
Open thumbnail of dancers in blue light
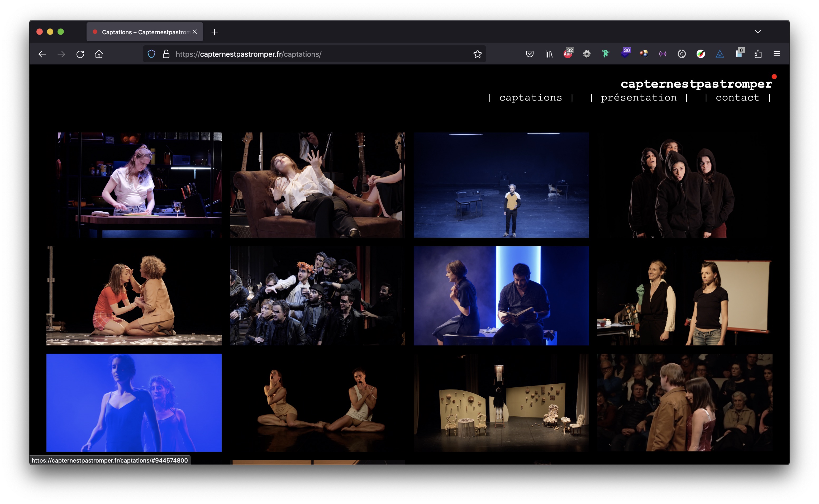134,403
